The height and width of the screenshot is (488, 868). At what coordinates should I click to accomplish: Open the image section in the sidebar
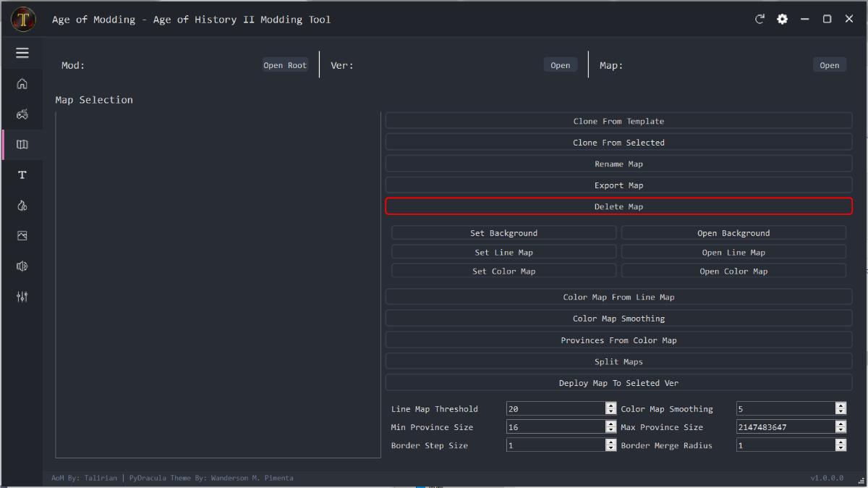point(22,235)
